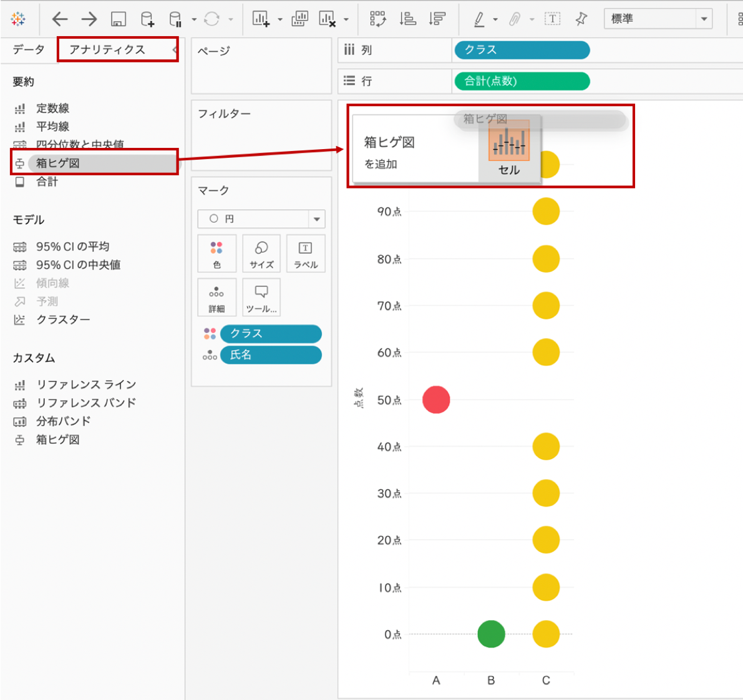Click the yellow class C circle at 90点
The width and height of the screenshot is (743, 700).
click(546, 211)
